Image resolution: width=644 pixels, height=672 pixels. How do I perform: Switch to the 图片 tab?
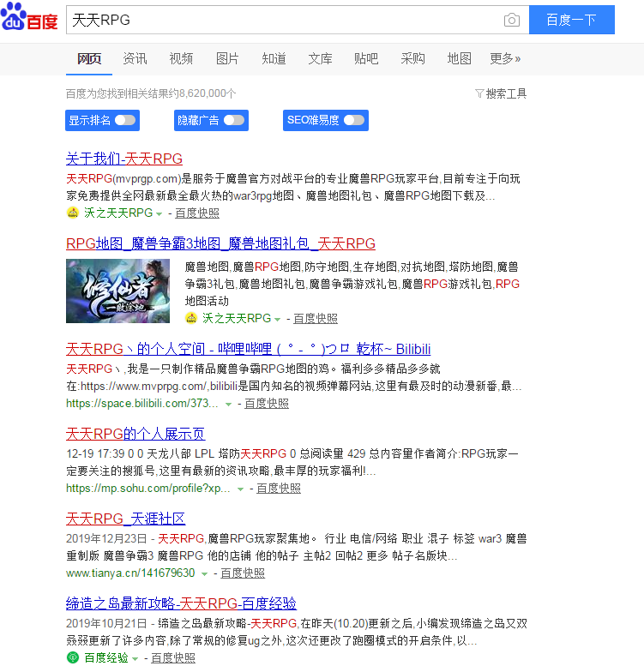pos(227,58)
